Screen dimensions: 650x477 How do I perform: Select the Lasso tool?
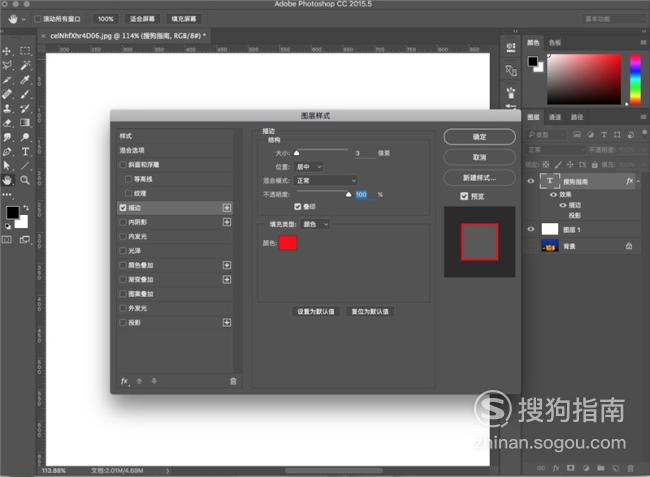(7, 65)
